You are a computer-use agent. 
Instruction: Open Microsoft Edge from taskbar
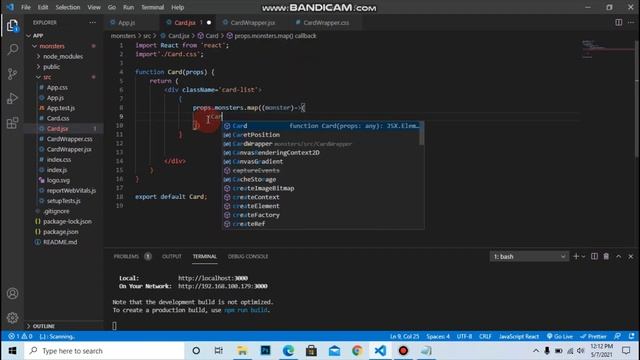coord(288,351)
